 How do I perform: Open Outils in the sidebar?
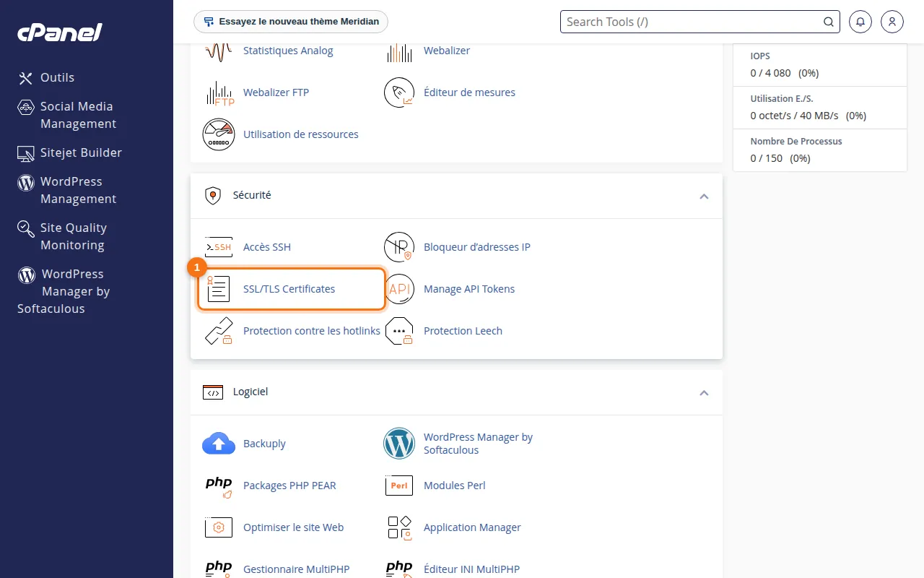pyautogui.click(x=58, y=77)
